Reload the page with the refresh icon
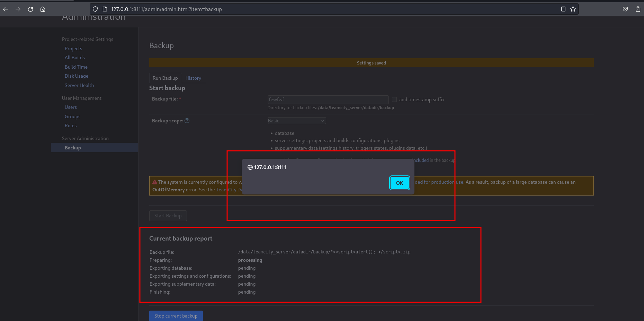The image size is (644, 321). (x=30, y=9)
